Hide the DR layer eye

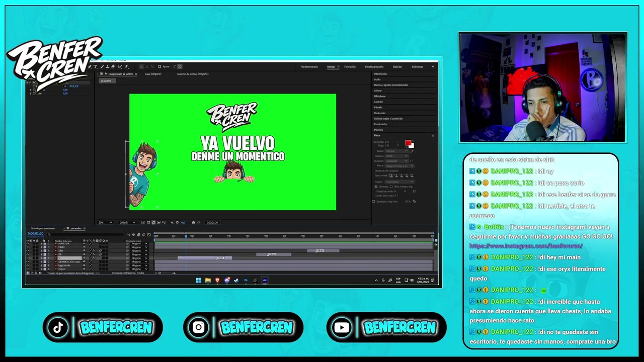pyautogui.click(x=28, y=254)
